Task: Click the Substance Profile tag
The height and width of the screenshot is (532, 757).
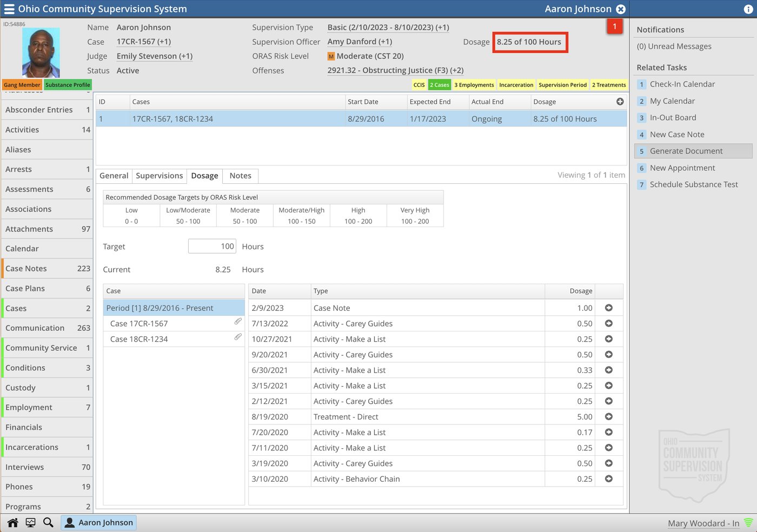Action: point(68,85)
